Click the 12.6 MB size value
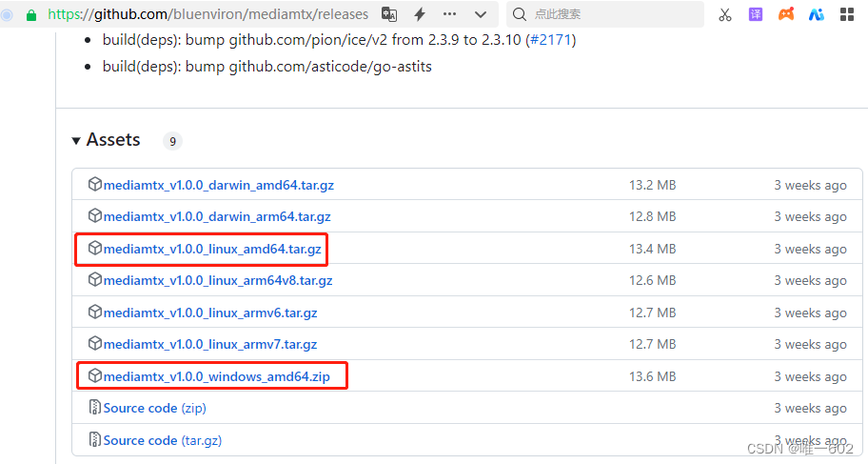This screenshot has height=464, width=868. point(652,281)
